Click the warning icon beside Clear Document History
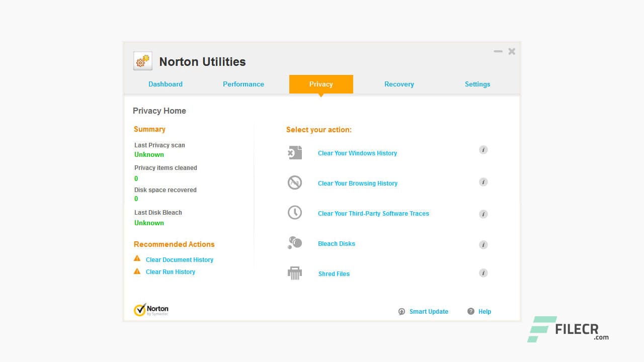644x362 pixels. pos(137,258)
